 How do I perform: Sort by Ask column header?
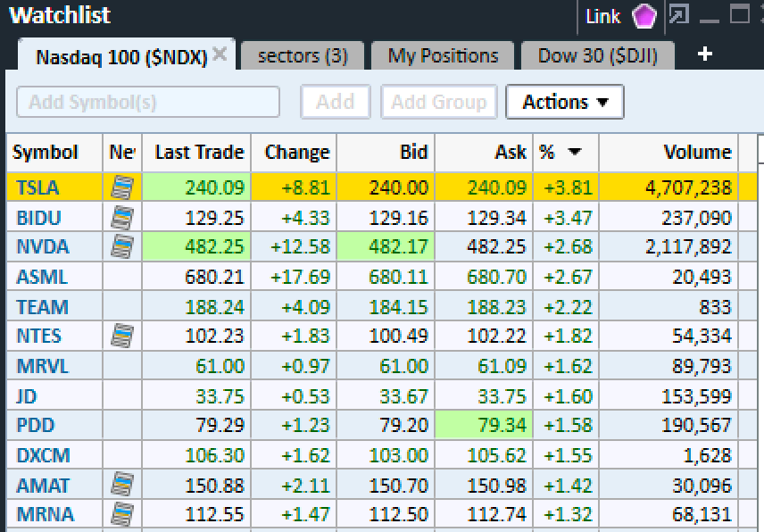point(484,153)
